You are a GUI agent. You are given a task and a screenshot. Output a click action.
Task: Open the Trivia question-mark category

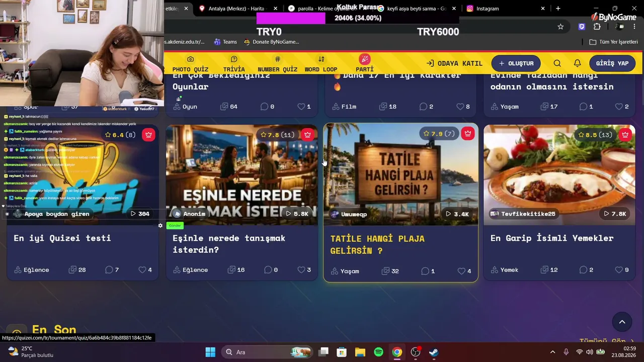(x=234, y=64)
